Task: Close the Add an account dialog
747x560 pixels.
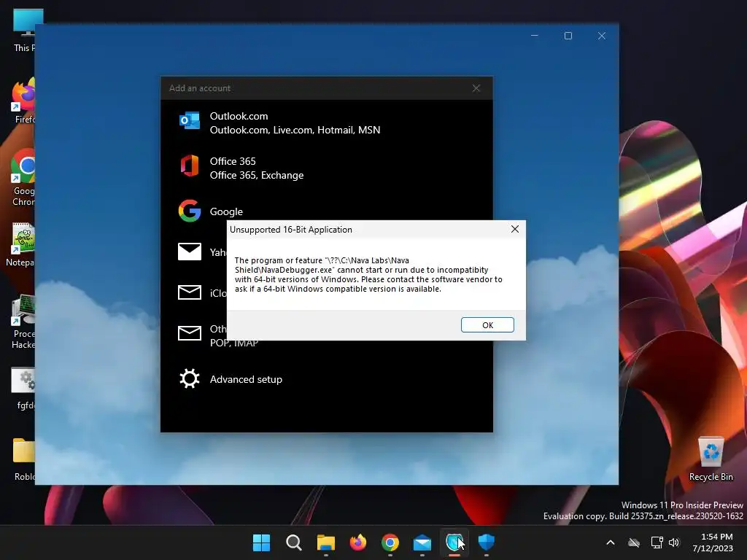Action: tap(476, 88)
